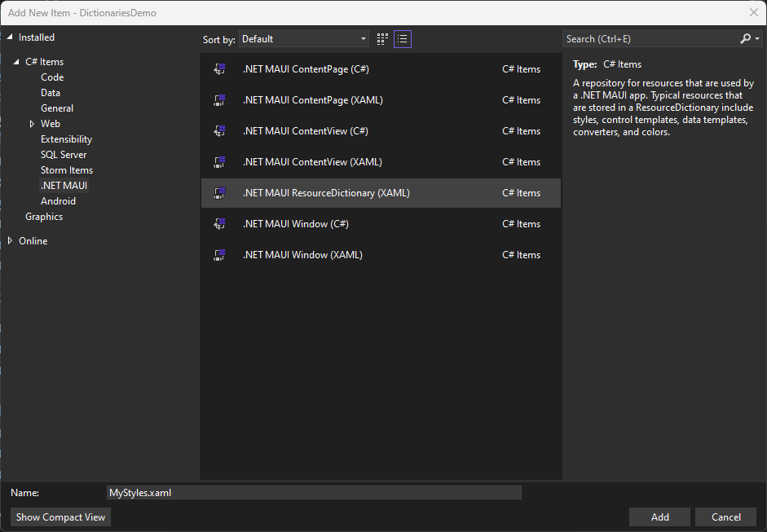Select the Web category
Image resolution: width=767 pixels, height=532 pixels.
[51, 124]
